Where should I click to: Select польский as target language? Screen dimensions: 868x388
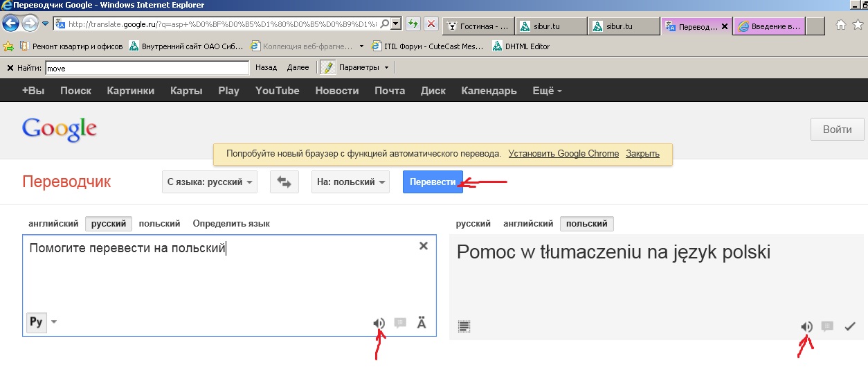(x=587, y=224)
